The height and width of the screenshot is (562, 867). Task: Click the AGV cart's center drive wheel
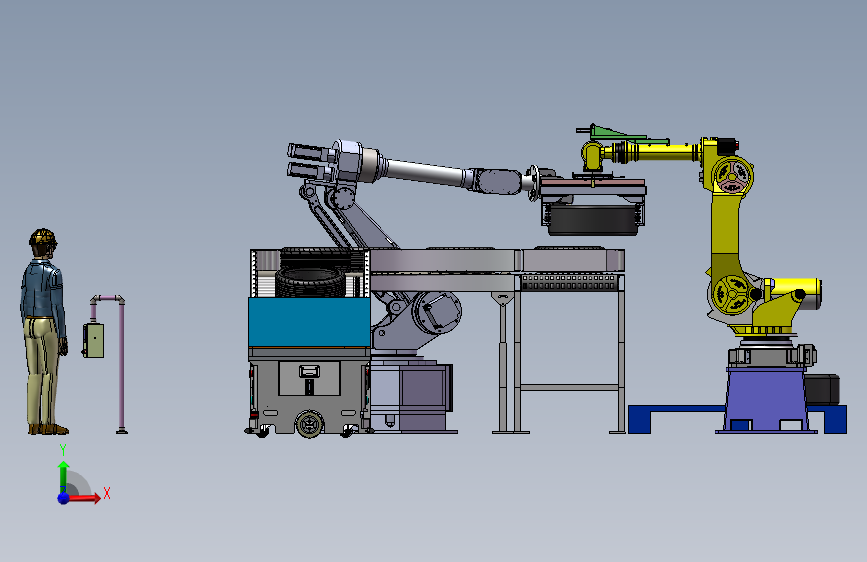tap(310, 424)
